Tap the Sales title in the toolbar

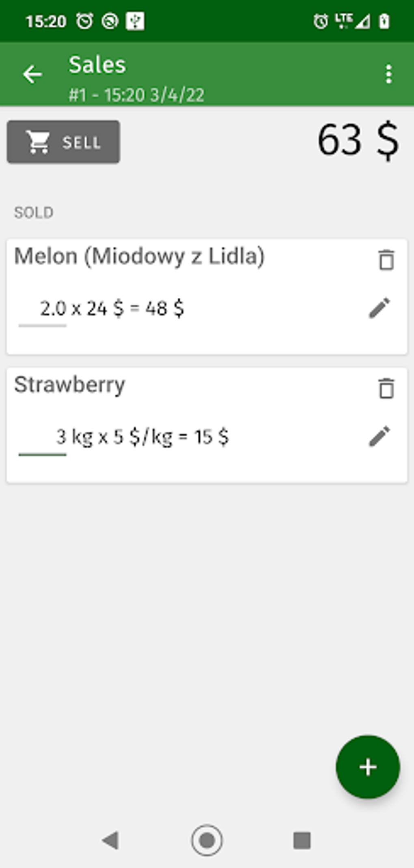(97, 65)
